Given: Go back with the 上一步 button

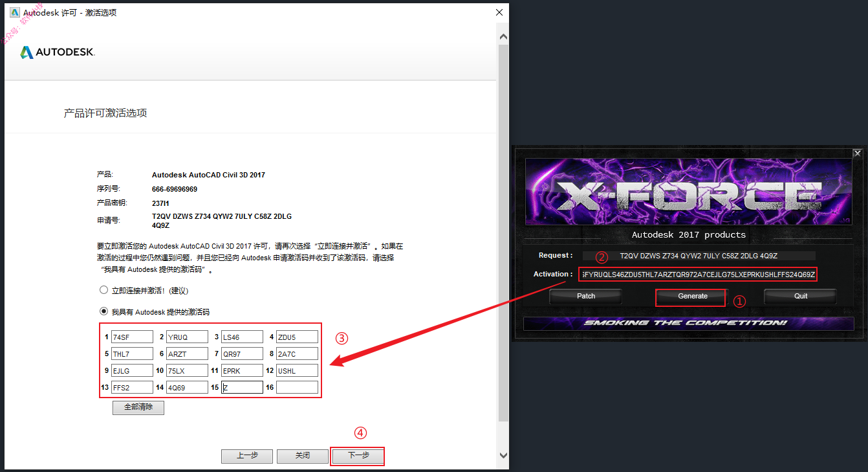Looking at the screenshot, I should click(247, 456).
